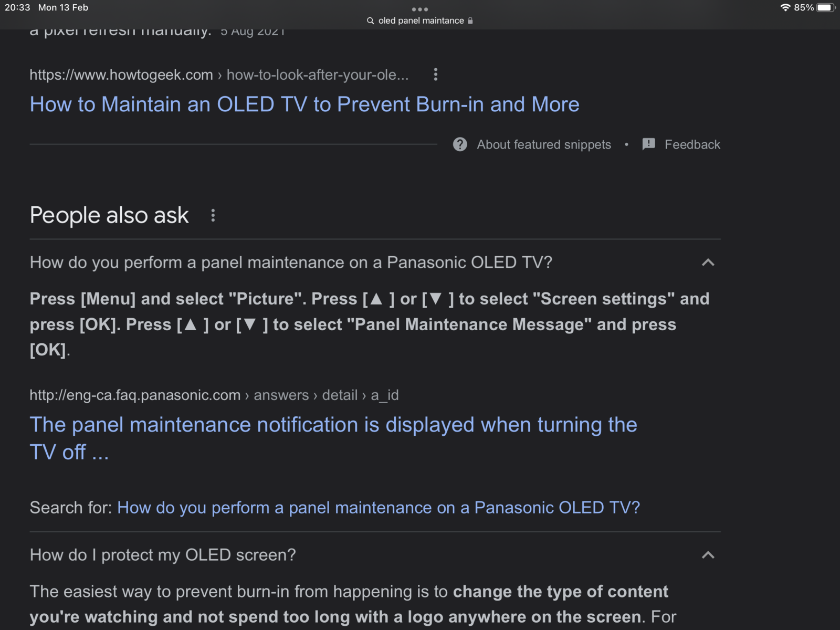Image resolution: width=840 pixels, height=630 pixels.
Task: Tap the three-dot multitasking menu at top
Action: (x=419, y=9)
